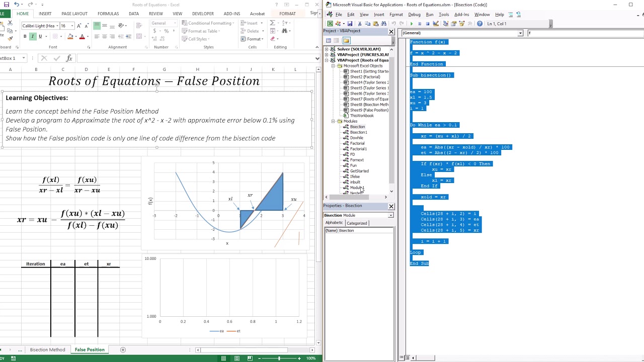Collapse Microsoft Excel Objects folder

pyautogui.click(x=333, y=66)
